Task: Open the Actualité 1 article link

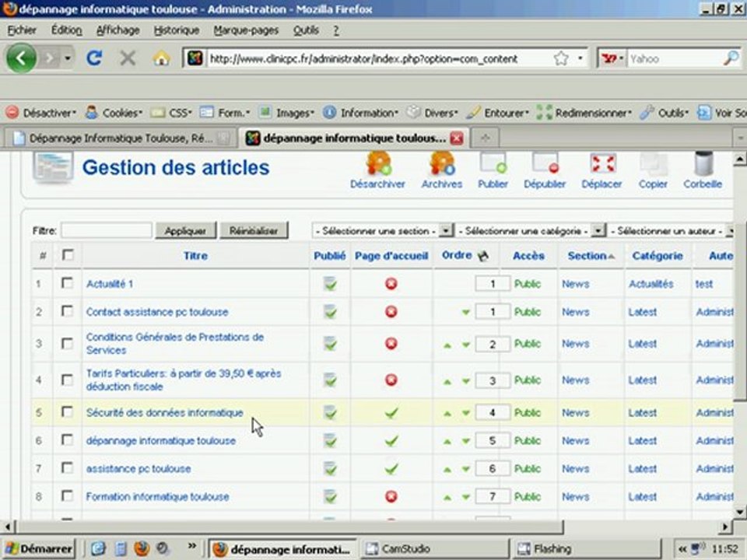Action: tap(110, 284)
